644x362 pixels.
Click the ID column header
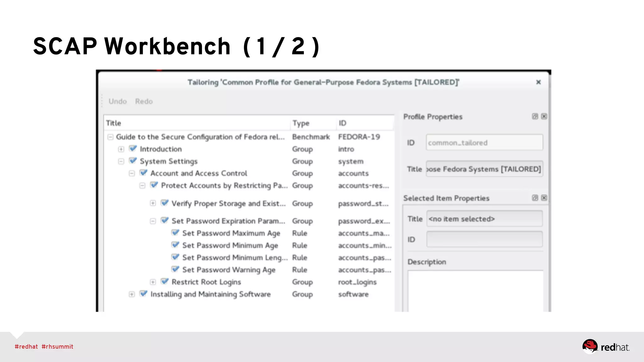tap(365, 123)
